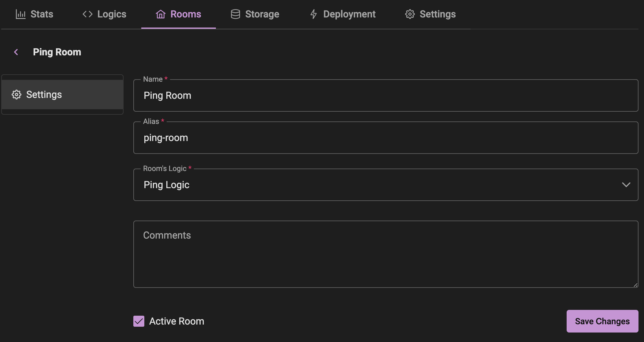Click the Comments resize handle corner

click(x=635, y=285)
